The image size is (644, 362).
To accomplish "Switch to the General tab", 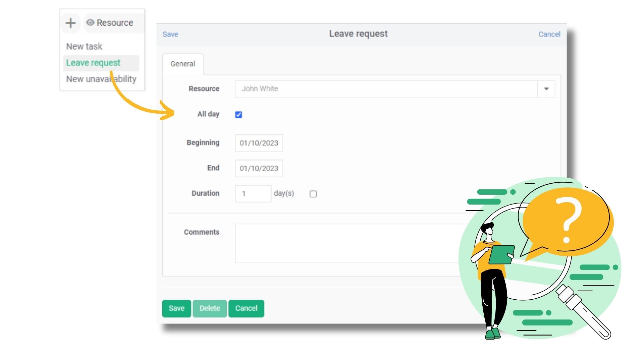I will tap(182, 64).
